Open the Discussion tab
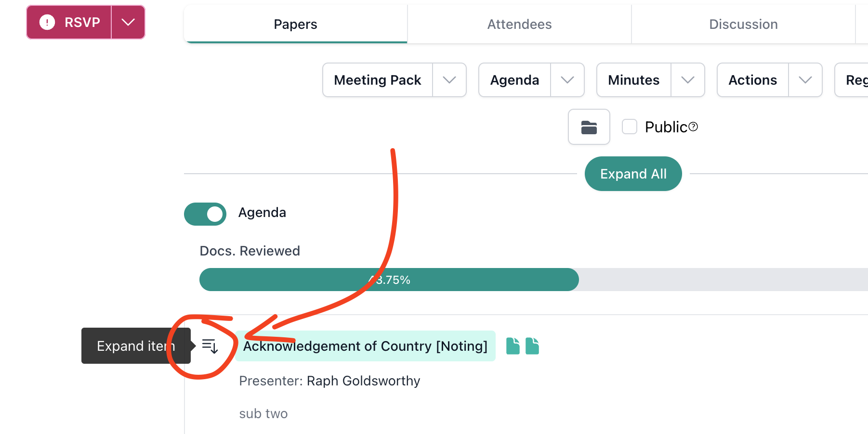 (743, 24)
